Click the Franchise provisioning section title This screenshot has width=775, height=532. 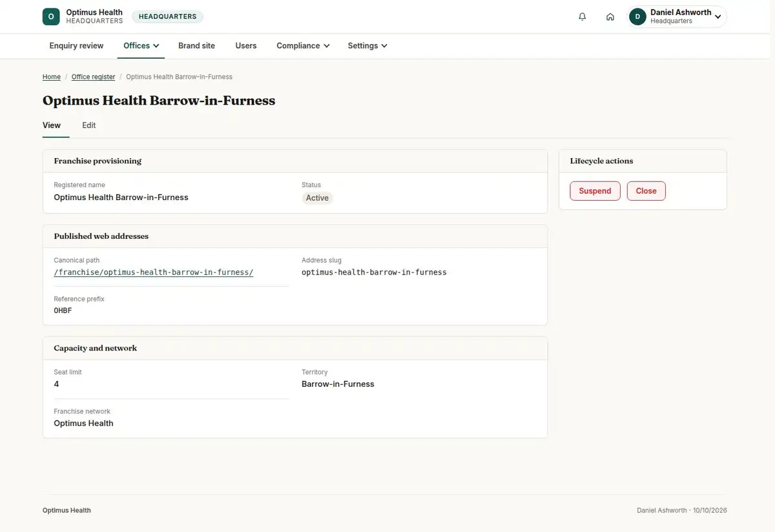98,161
